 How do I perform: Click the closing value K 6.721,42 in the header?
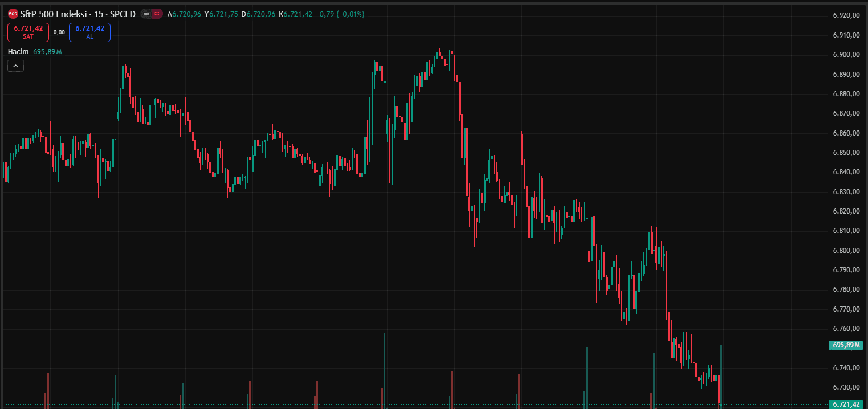(x=295, y=14)
